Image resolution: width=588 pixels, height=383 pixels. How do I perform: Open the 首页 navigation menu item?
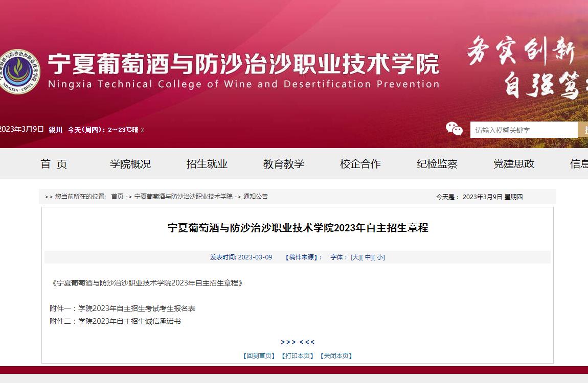click(x=54, y=164)
